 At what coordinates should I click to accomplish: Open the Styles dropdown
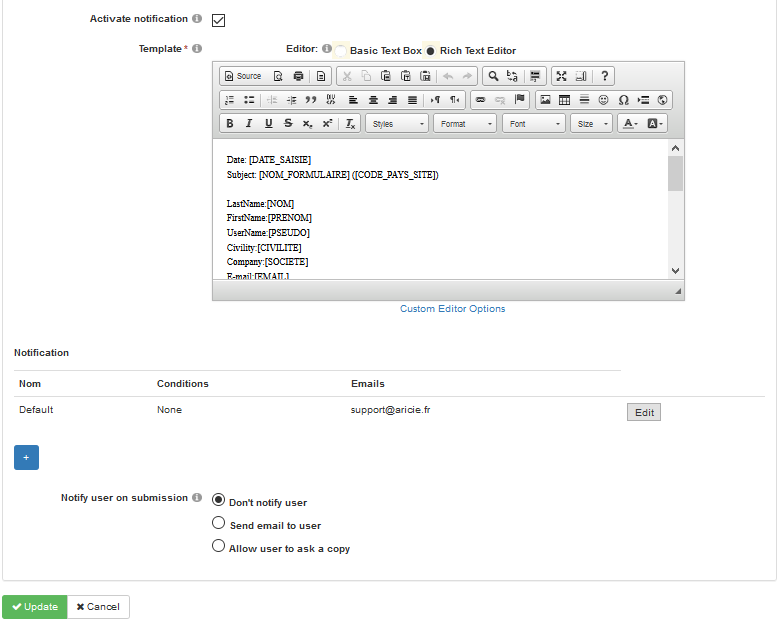point(397,124)
